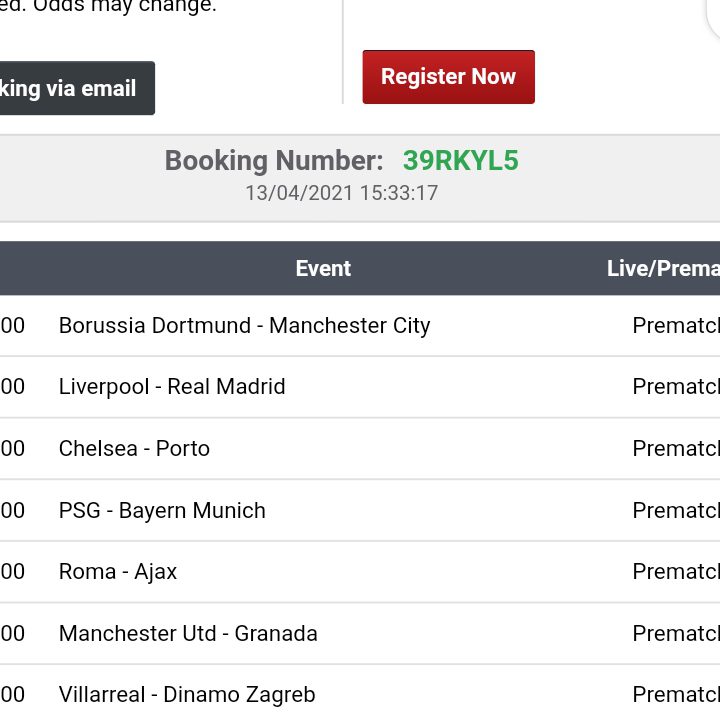
Task: Open the Borussia Dortmund - Manchester City event
Action: tap(244, 326)
